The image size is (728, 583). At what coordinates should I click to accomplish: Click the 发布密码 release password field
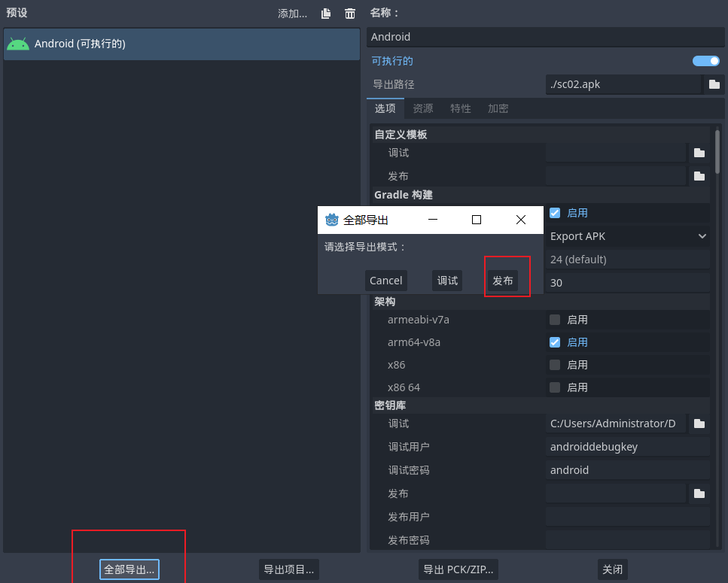click(628, 540)
